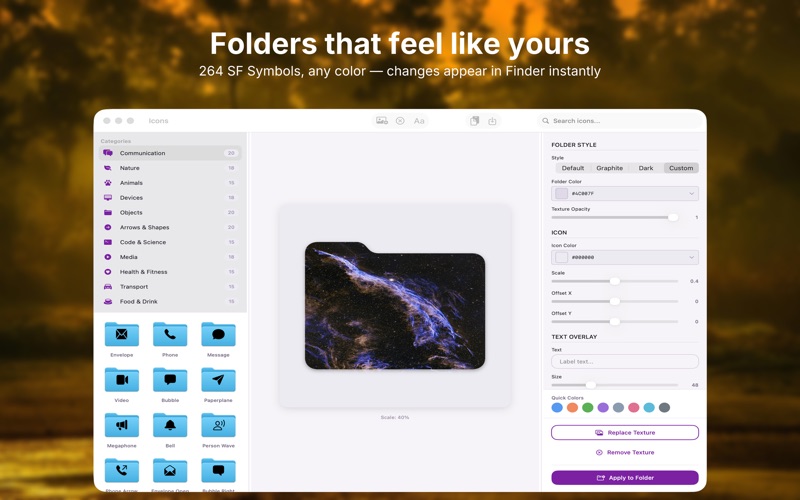This screenshot has width=800, height=500.
Task: Choose the Bubble Right folder icon
Action: click(218, 470)
